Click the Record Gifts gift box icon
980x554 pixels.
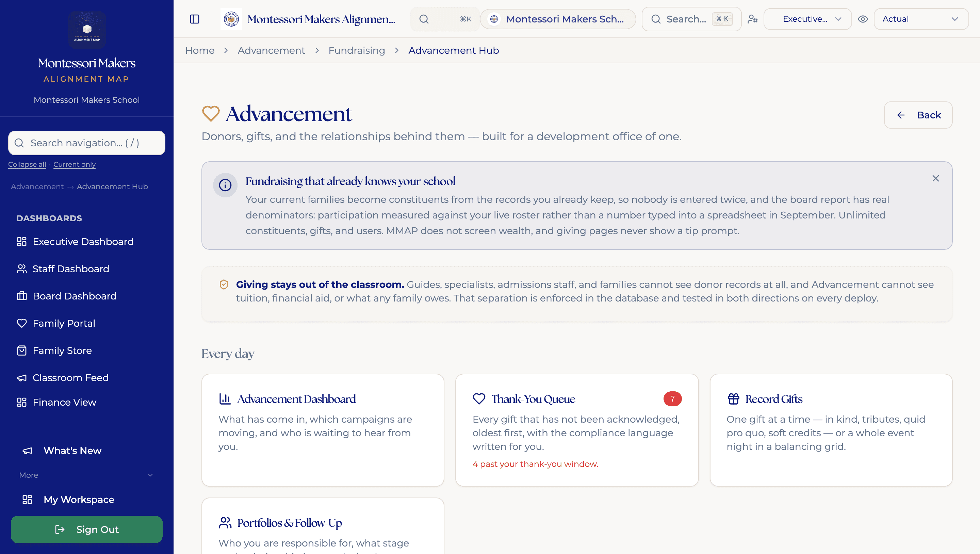733,399
